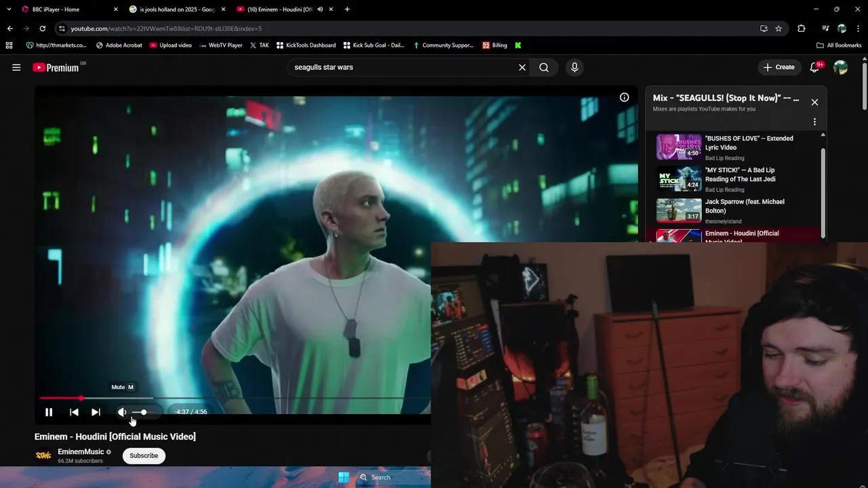
Task: Reload the current page
Action: pos(42,28)
